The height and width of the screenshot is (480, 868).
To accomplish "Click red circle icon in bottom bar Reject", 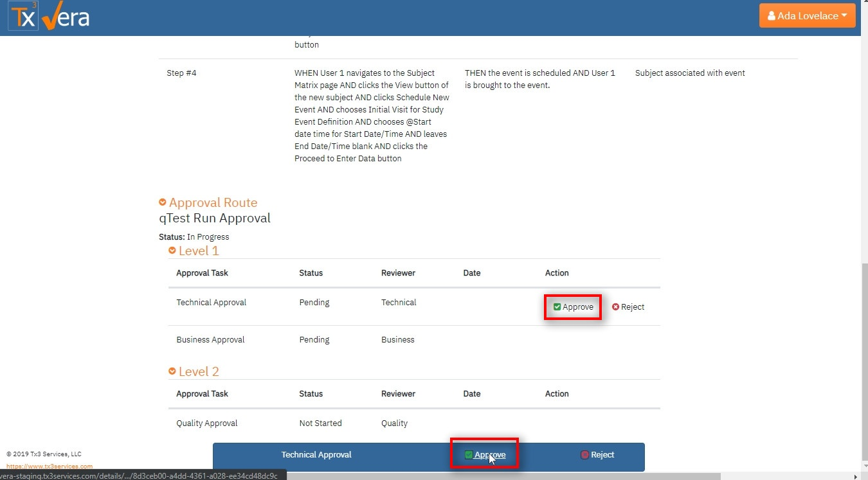I will [x=584, y=455].
